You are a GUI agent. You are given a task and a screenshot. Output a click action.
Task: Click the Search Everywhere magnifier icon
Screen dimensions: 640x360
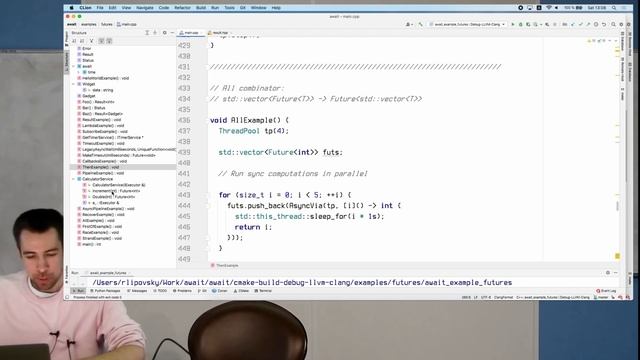tap(613, 24)
